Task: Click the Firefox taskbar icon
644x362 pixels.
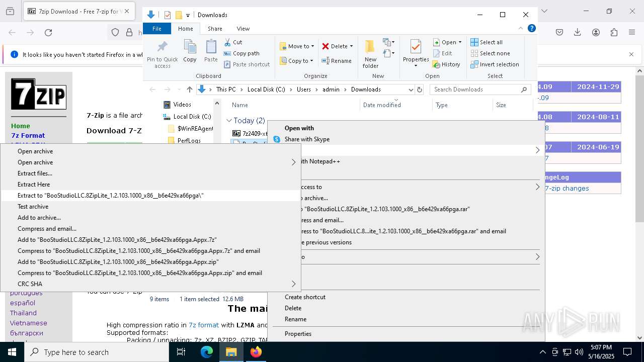Action: [x=256, y=352]
